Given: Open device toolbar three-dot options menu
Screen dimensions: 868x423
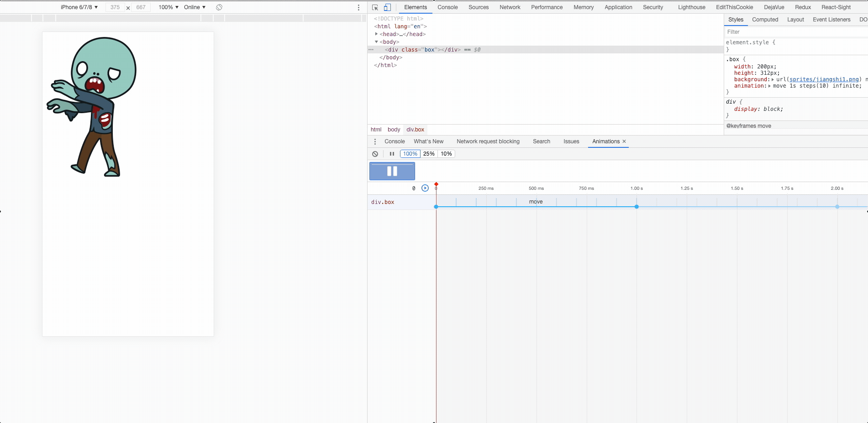Looking at the screenshot, I should pyautogui.click(x=358, y=7).
